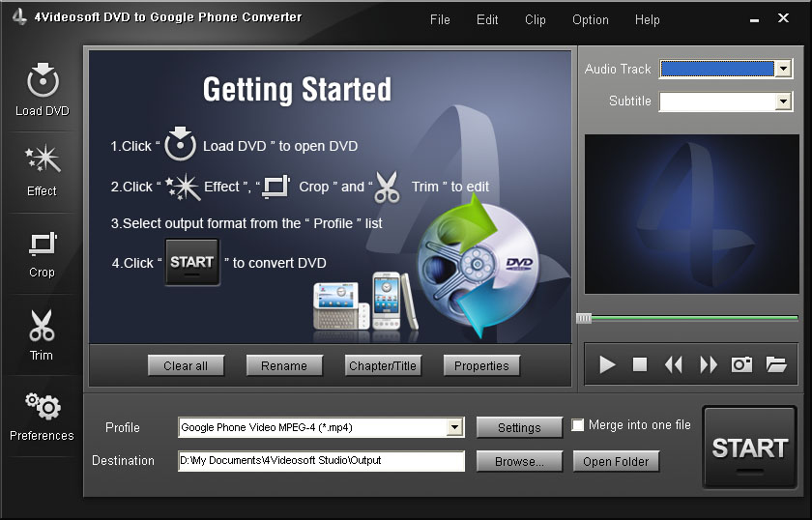Click the Open Folder button
Viewport: 812px width, 520px height.
[x=616, y=461]
